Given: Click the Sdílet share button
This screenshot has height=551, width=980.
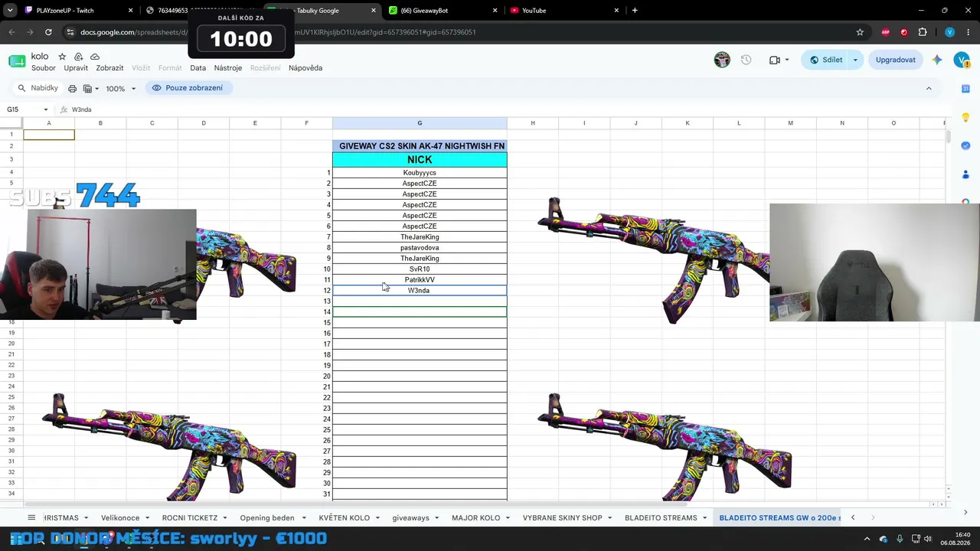Looking at the screenshot, I should [x=825, y=60].
